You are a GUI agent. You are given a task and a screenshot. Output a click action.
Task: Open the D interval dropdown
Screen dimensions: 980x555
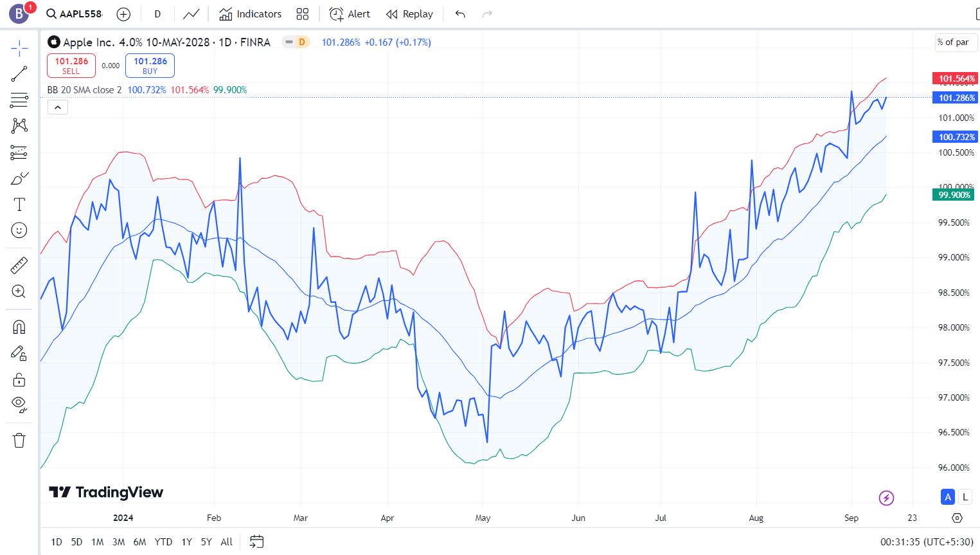click(x=157, y=14)
